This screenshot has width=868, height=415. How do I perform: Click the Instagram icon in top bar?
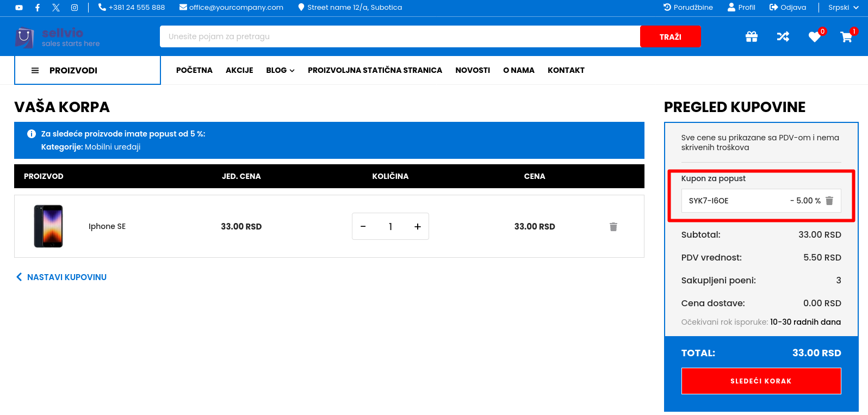click(x=75, y=8)
